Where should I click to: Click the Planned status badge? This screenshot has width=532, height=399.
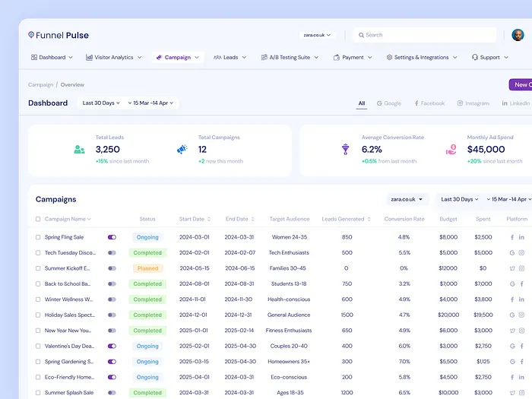147,268
